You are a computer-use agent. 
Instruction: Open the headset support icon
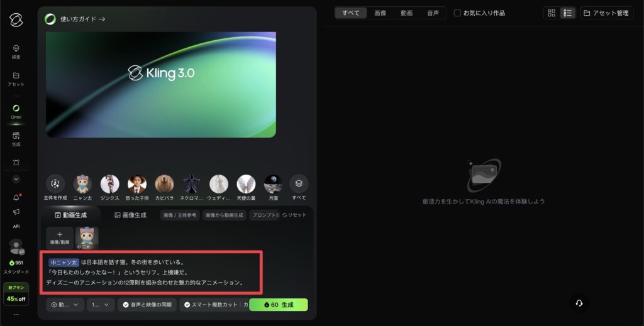pos(579,303)
